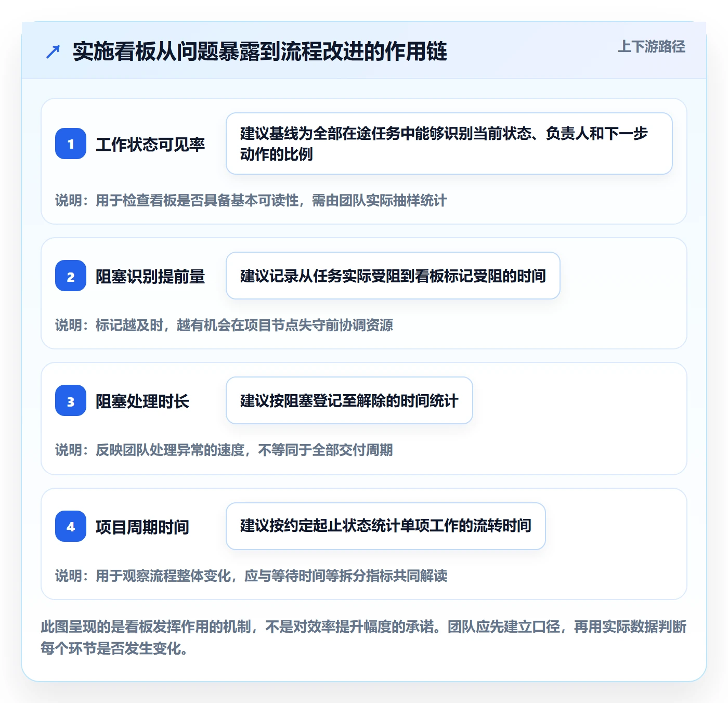
Task: Click the number 1 badge
Action: (x=71, y=144)
